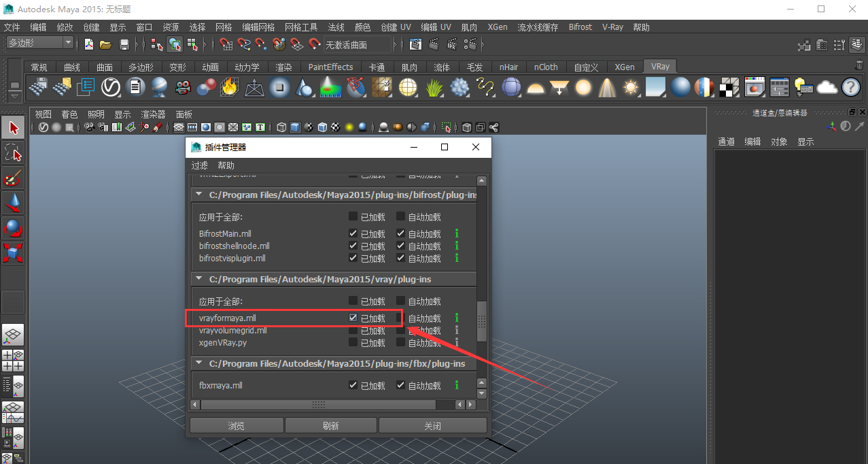Enable 自动加载 for vrayformaya.mll
Image resolution: width=868 pixels, height=464 pixels.
[400, 318]
